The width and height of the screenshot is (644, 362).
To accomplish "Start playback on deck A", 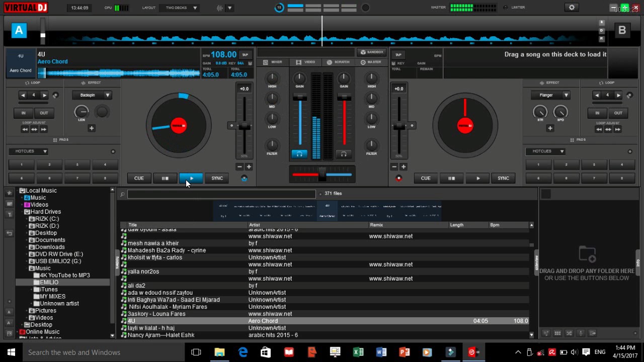I will coord(191,178).
